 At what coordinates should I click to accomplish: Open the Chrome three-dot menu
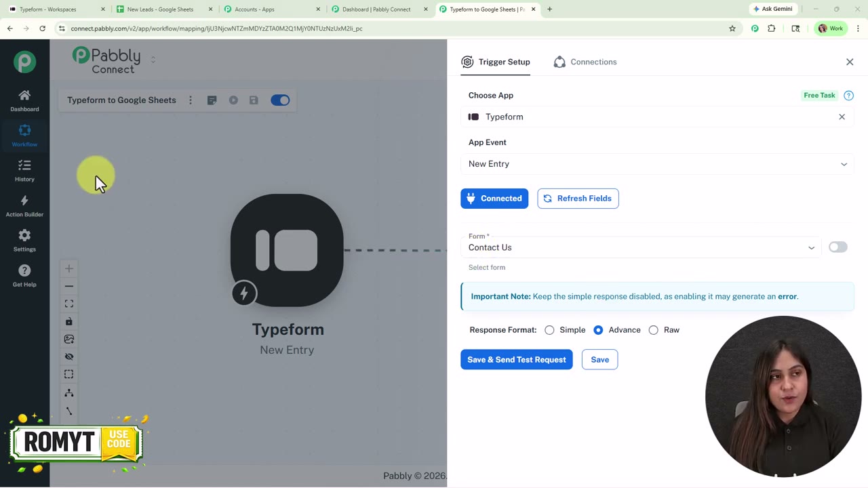tap(858, 28)
